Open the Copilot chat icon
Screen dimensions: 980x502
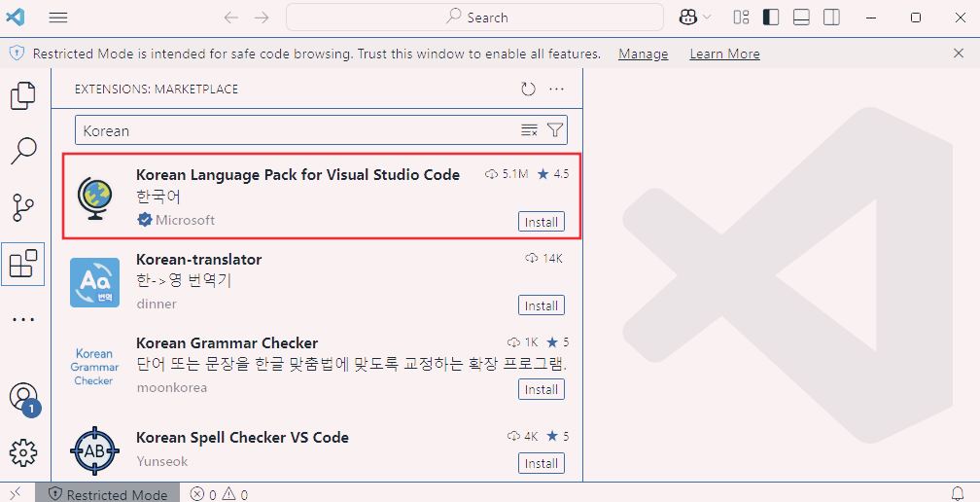(x=688, y=18)
